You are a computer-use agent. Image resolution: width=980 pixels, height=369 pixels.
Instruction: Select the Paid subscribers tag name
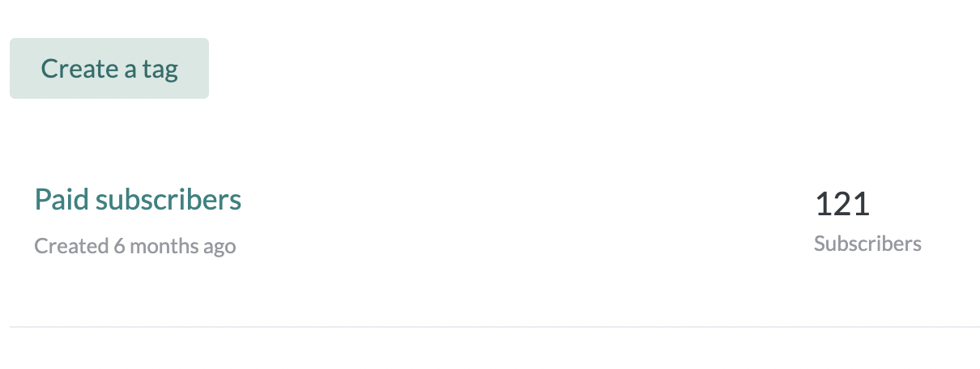(x=138, y=199)
